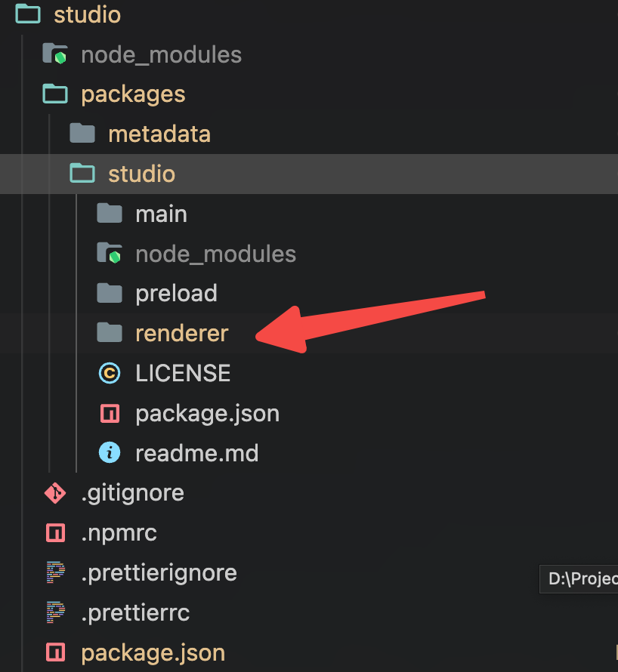Open the root package.json file

[x=153, y=652]
